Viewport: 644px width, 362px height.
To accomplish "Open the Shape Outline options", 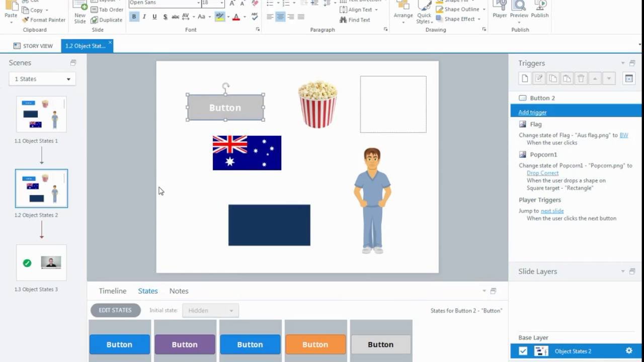I will pos(460,9).
